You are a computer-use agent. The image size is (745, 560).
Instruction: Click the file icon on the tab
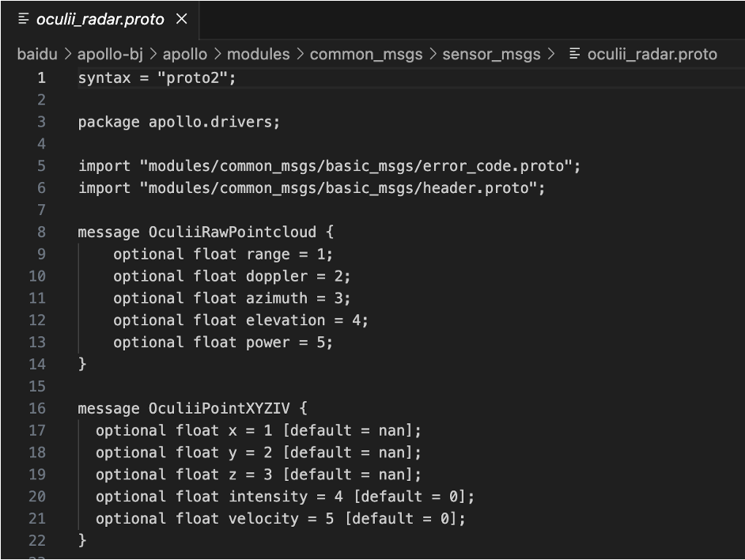(23, 20)
